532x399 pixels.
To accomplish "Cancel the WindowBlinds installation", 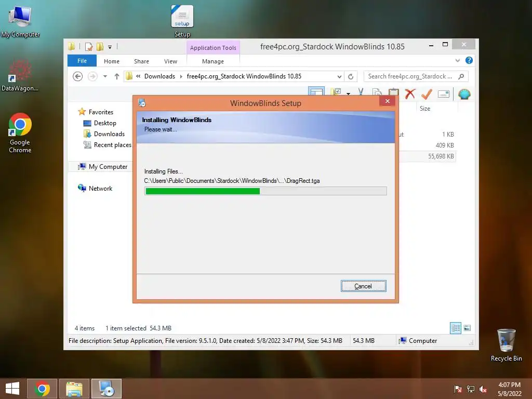I will tap(363, 286).
